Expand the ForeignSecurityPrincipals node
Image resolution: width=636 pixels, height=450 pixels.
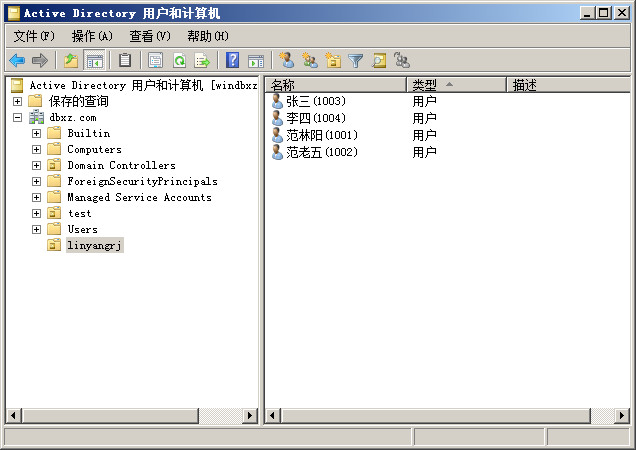(37, 181)
